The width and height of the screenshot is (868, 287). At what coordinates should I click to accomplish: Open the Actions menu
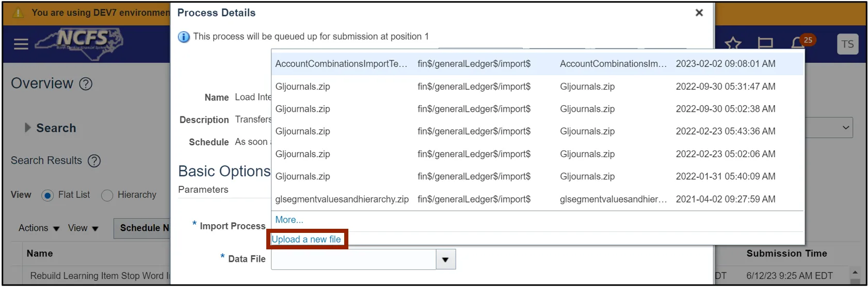tap(39, 228)
